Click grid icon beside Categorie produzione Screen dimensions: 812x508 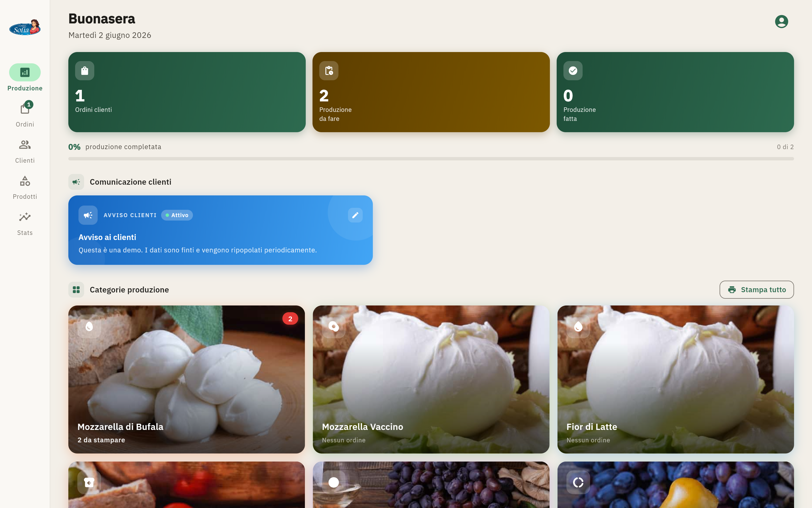tap(76, 290)
